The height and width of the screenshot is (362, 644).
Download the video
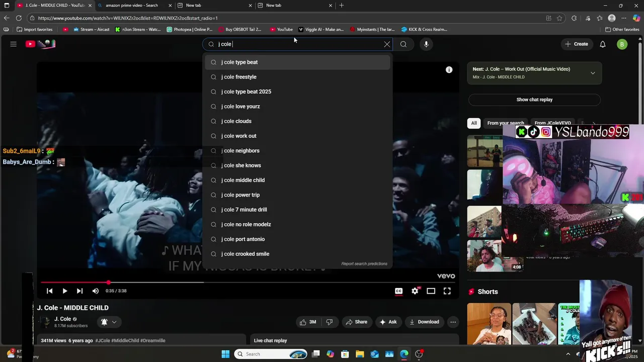point(424,322)
